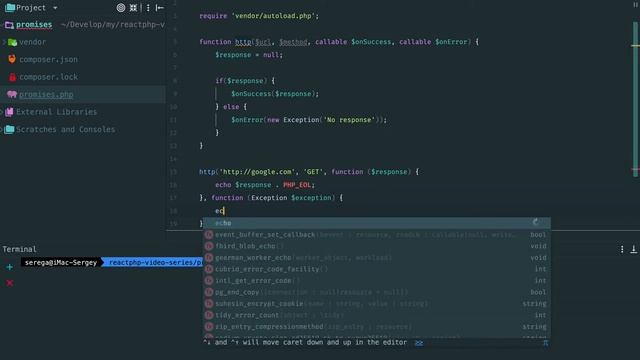Click the 'No response' string
This screenshot has width=640, height=360.
349,120
